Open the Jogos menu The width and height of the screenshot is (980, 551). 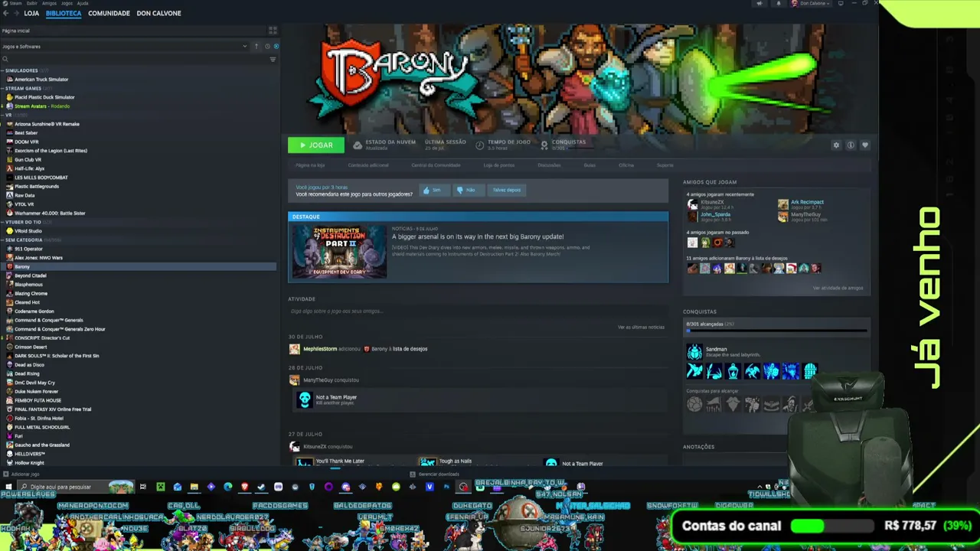[x=66, y=3]
